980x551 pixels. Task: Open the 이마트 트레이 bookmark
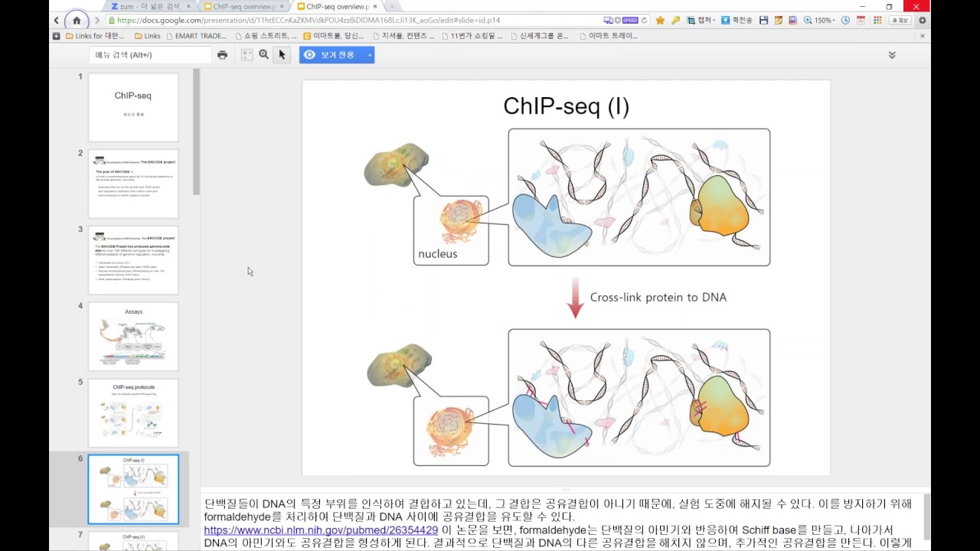pos(609,36)
